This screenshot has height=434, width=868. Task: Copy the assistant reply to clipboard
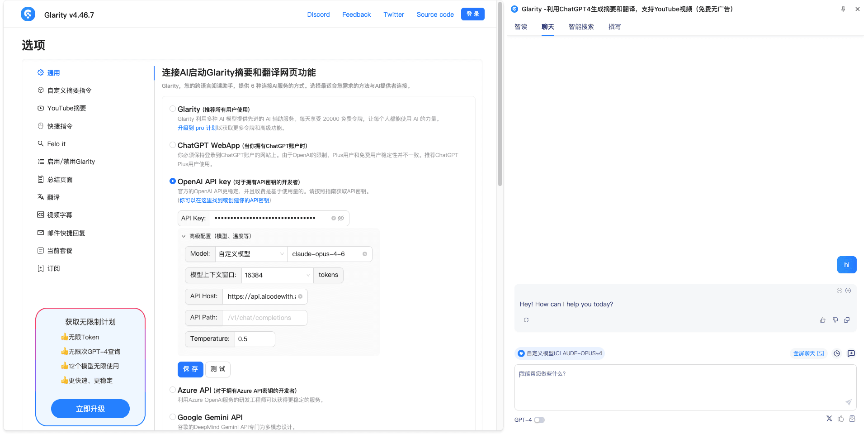click(x=847, y=320)
